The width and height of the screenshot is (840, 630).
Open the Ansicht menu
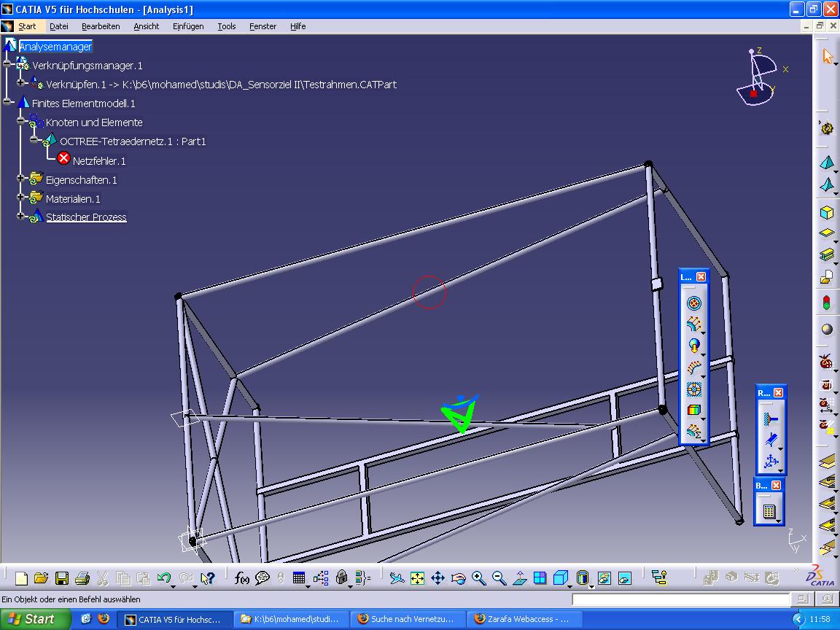pos(147,26)
